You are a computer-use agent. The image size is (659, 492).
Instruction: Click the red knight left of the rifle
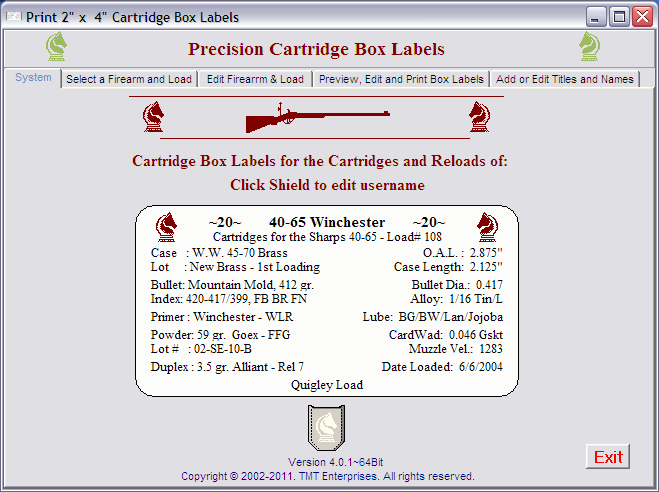coord(155,118)
